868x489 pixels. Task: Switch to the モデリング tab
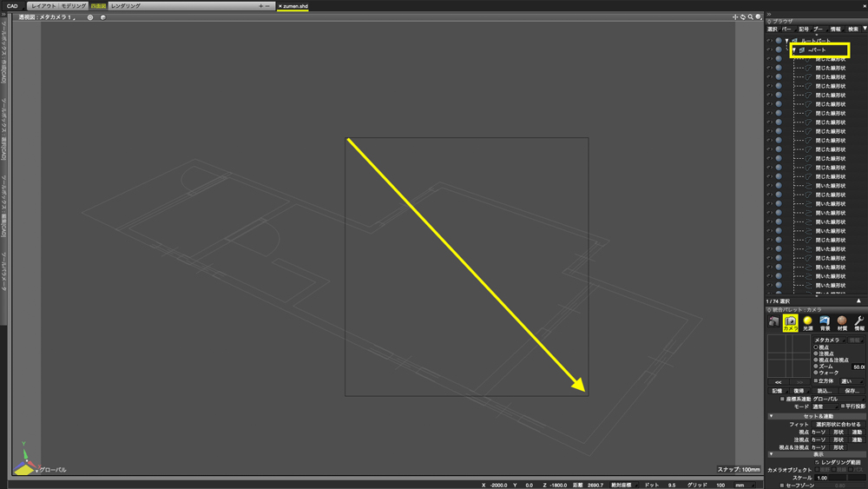(73, 6)
